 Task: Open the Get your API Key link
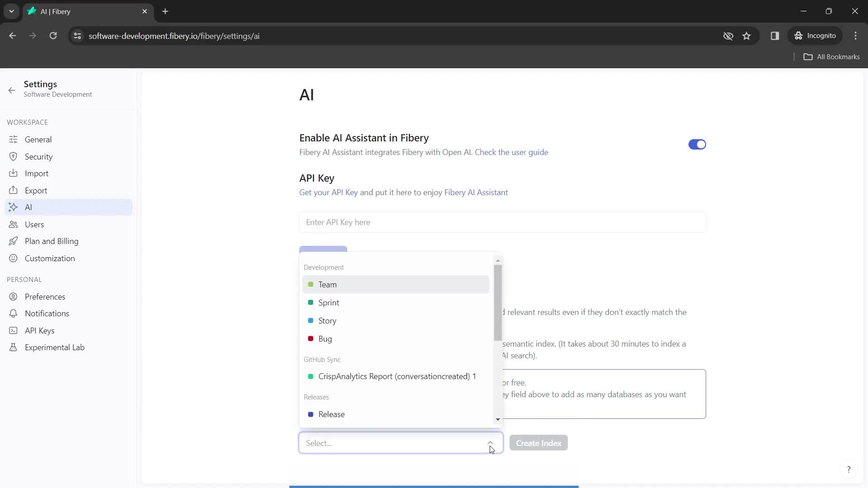(329, 192)
